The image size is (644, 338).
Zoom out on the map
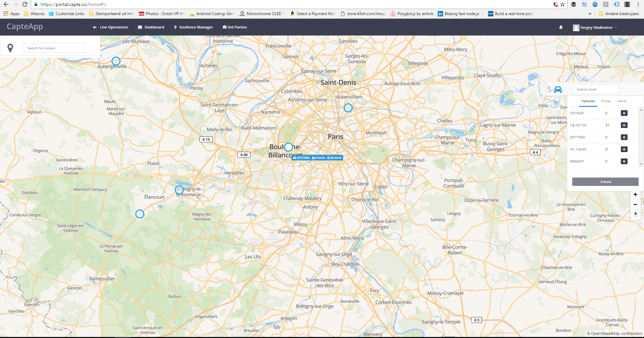coord(635,204)
